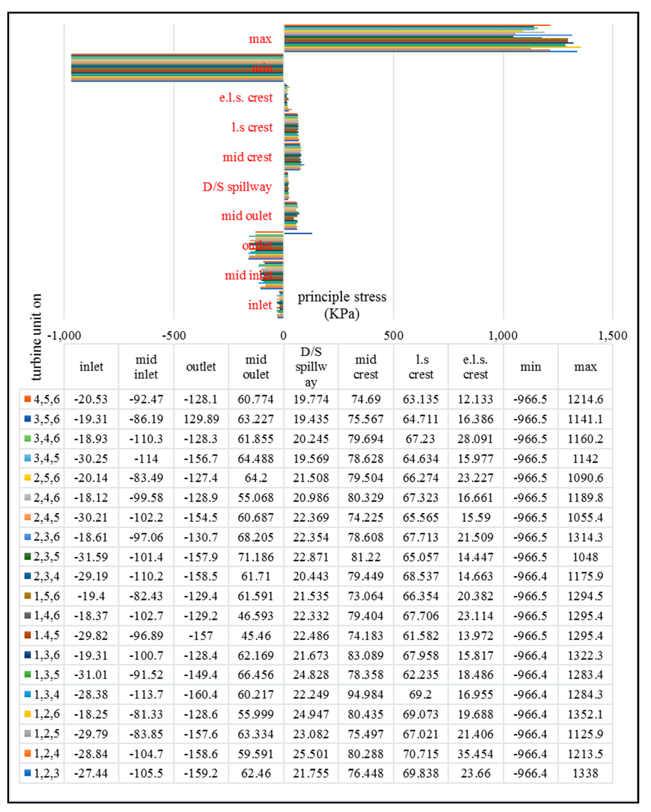
Task: Click the 'inlet' table column header
Action: coord(91,366)
